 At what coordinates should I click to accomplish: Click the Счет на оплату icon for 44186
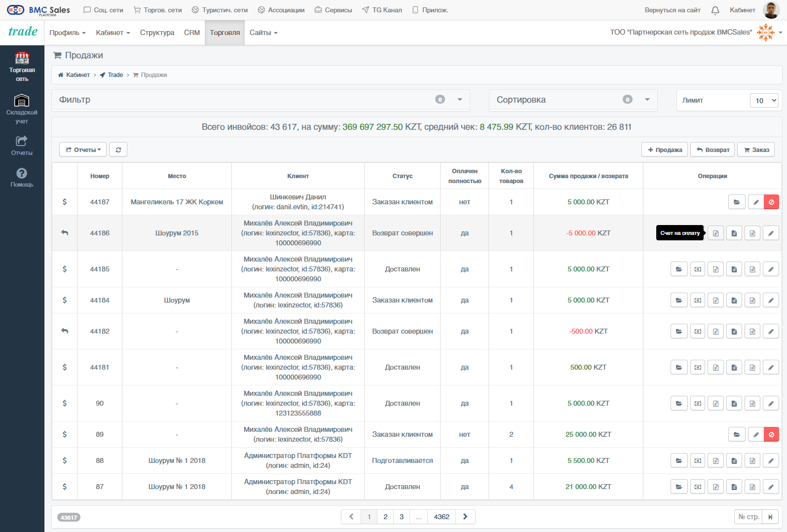click(715, 233)
